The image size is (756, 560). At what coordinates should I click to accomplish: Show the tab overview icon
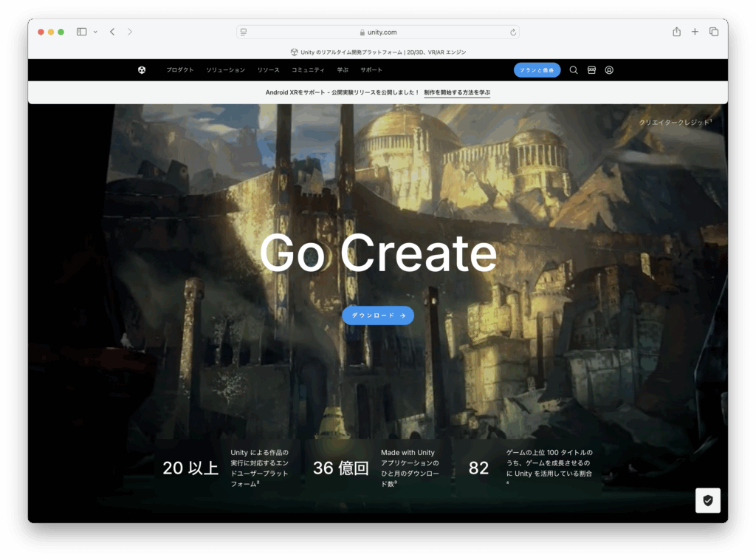[714, 32]
